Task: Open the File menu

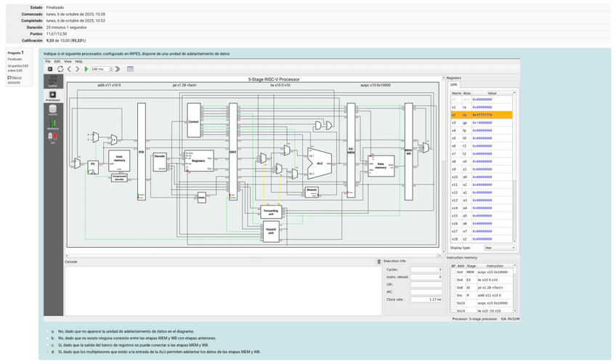Action: coord(49,62)
